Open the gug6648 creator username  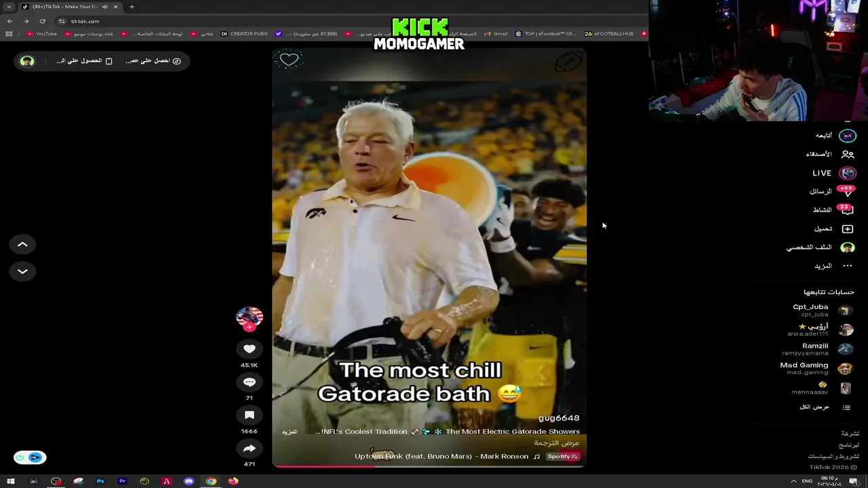(559, 418)
